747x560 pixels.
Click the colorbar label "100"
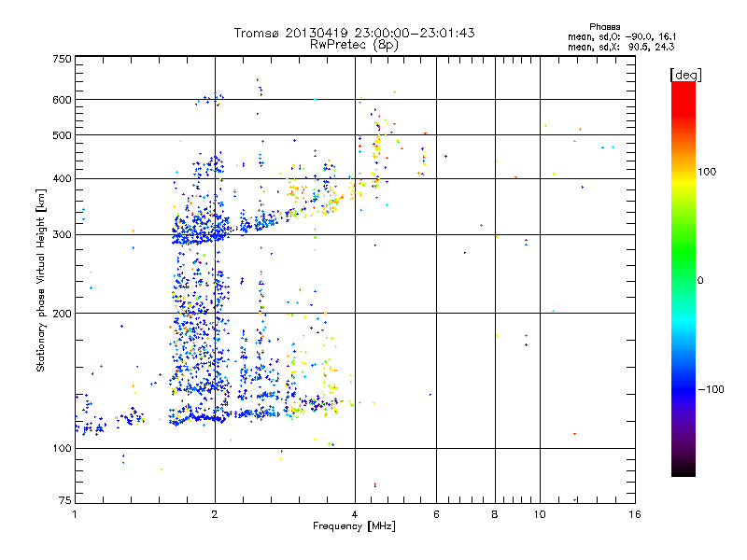707,172
